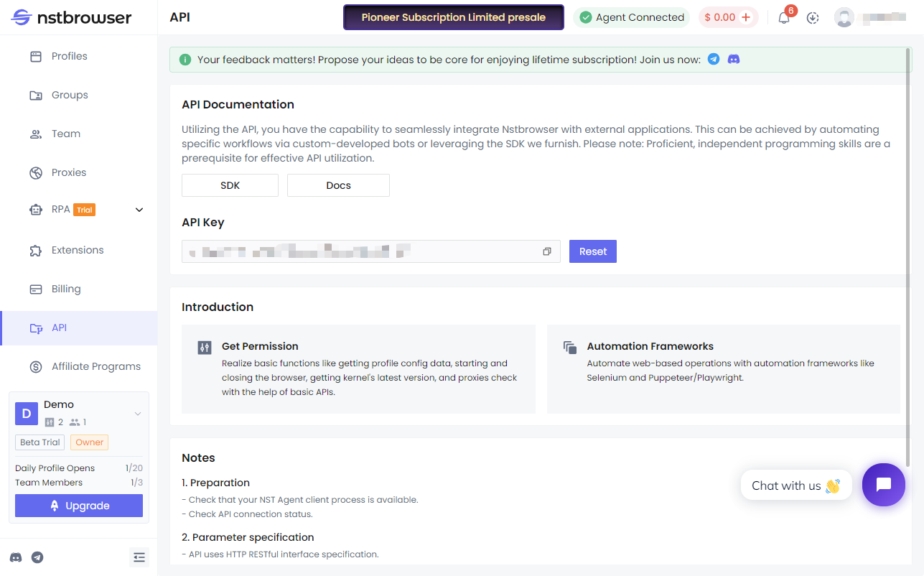The height and width of the screenshot is (576, 924).
Task: Open Discord from sidebar footer
Action: tap(16, 557)
